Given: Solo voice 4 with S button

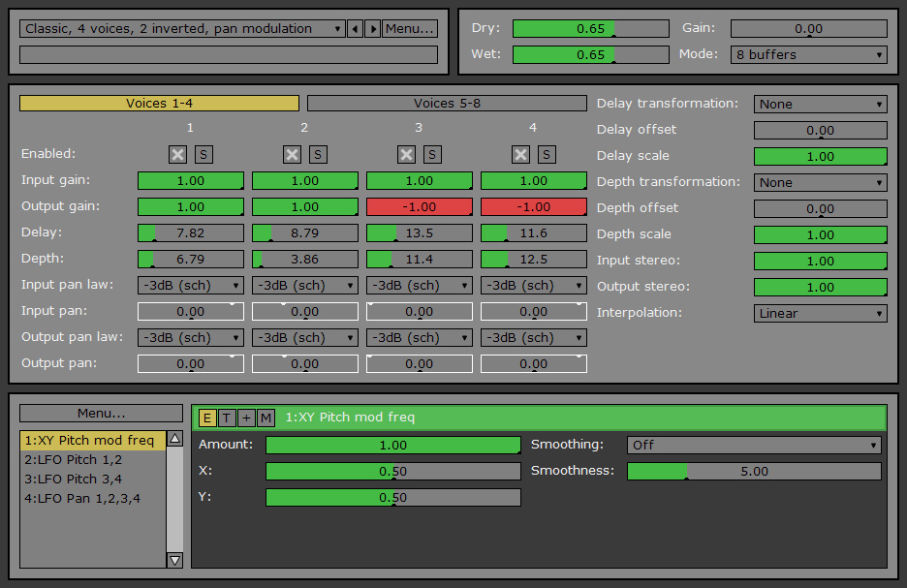Looking at the screenshot, I should tap(547, 154).
